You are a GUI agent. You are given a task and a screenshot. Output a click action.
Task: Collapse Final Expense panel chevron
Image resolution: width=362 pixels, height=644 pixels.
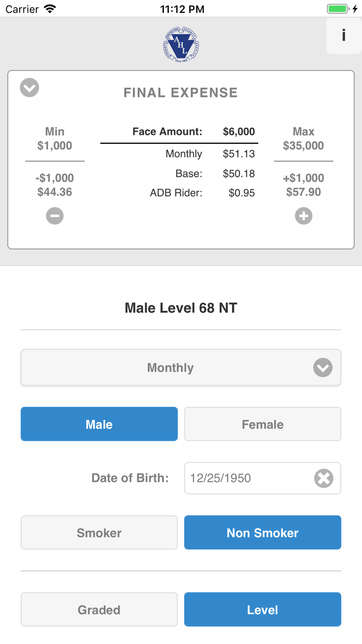pyautogui.click(x=29, y=88)
